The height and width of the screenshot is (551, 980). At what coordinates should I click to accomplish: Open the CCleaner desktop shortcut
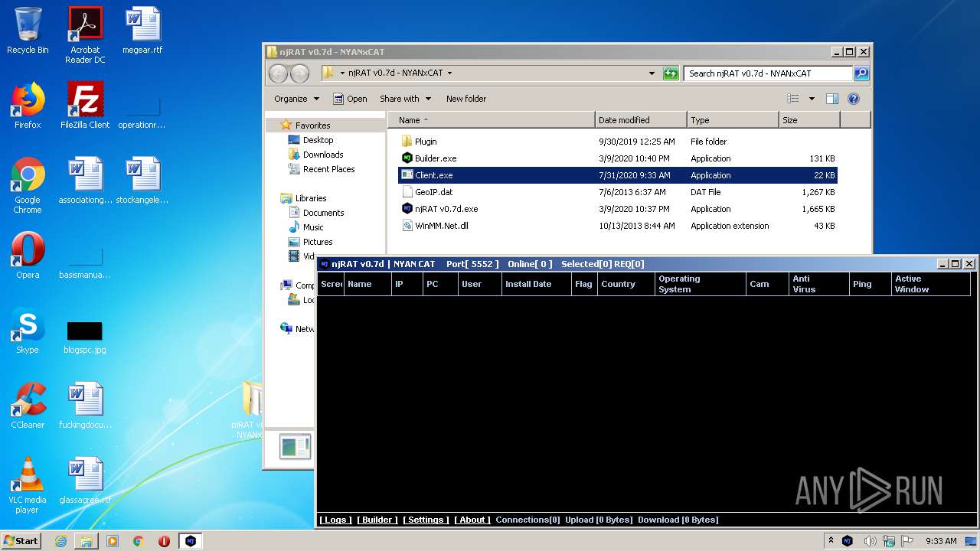coord(28,406)
